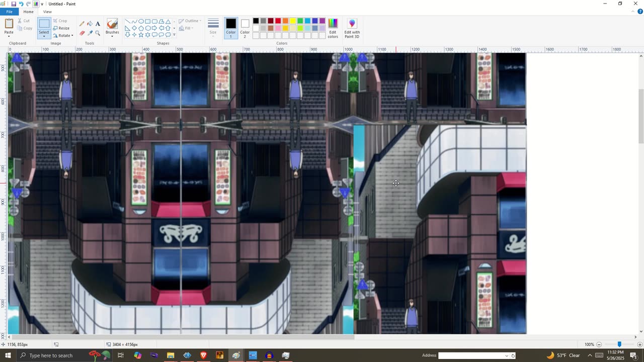644x362 pixels.
Task: Open Edit colors dialog
Action: coord(333,28)
